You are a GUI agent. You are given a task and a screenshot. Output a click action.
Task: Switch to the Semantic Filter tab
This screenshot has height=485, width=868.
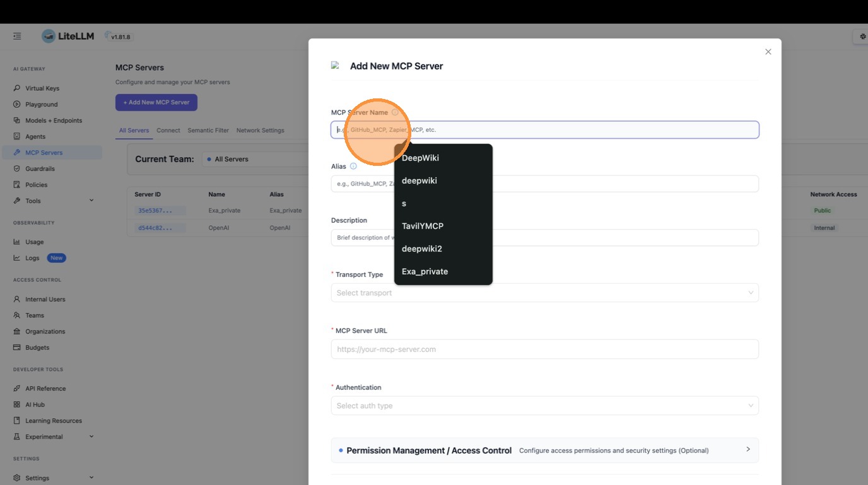coord(208,131)
